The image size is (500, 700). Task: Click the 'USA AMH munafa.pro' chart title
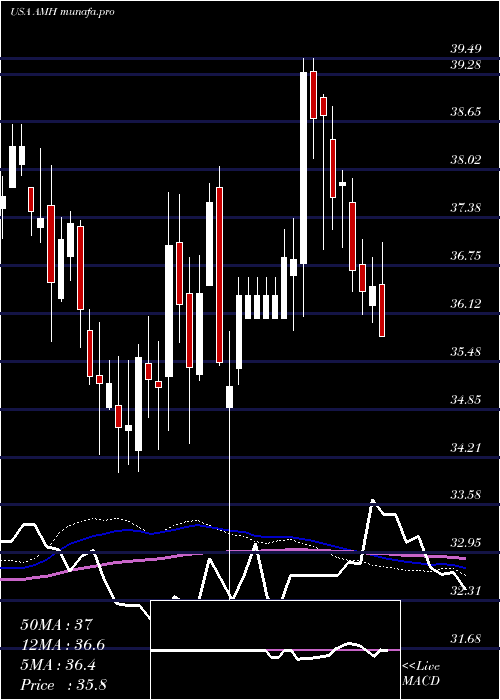(x=62, y=12)
